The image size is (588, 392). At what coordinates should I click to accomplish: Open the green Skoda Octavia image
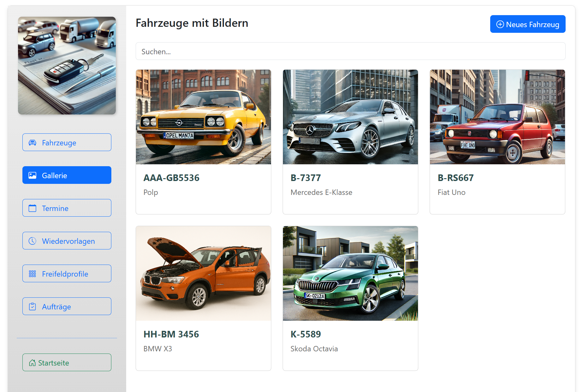coord(350,273)
